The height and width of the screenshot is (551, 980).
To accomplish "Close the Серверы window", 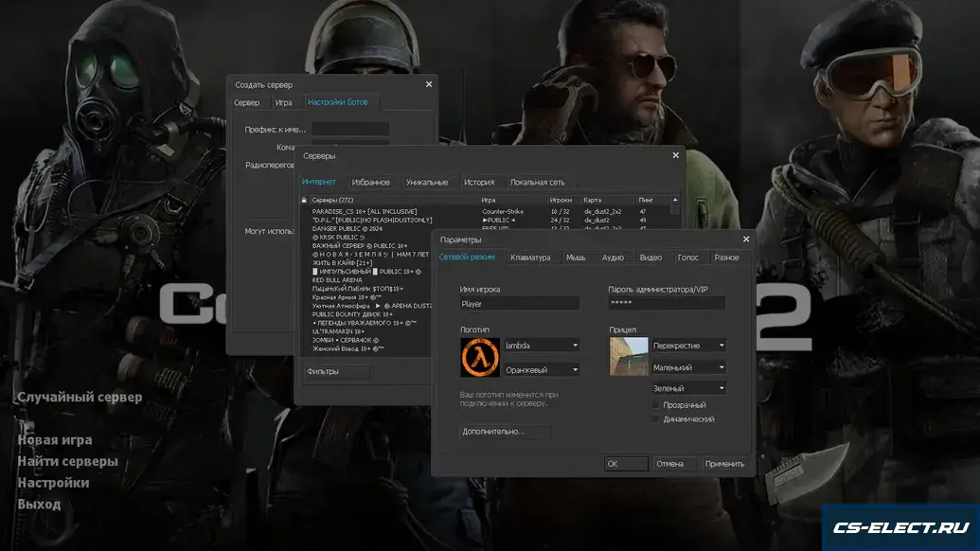I will pos(676,155).
